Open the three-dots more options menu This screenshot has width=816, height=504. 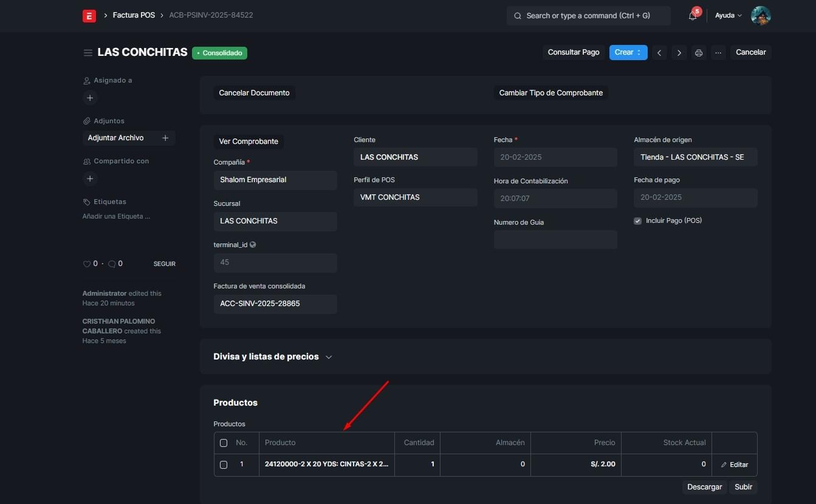pos(718,53)
